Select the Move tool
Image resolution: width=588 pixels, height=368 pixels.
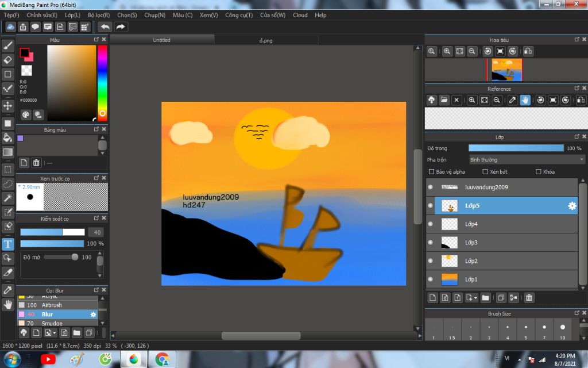(8, 106)
